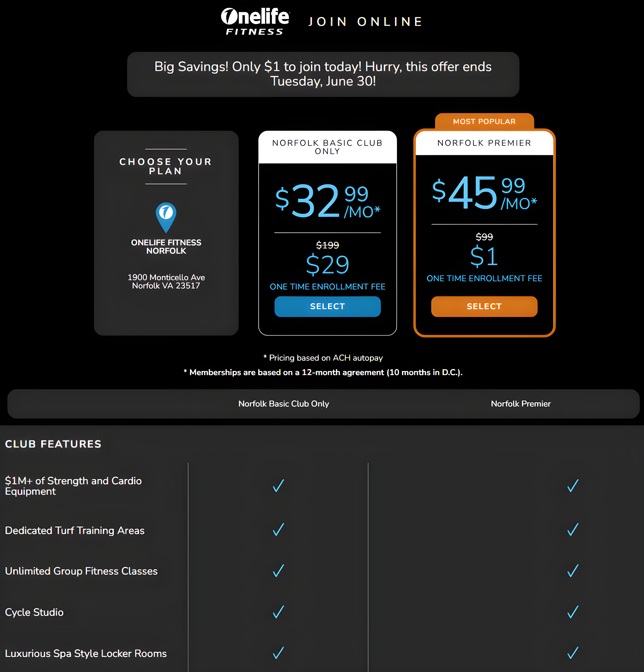Click ONE TIME ENROLLMENT FEE under $29
The width and height of the screenshot is (644, 672).
point(327,287)
